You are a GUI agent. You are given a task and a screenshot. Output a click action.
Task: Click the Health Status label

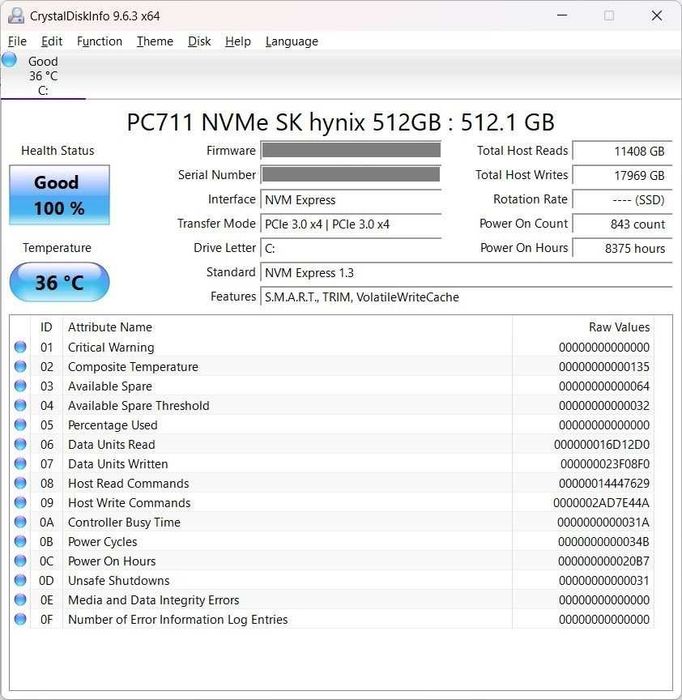pos(58,150)
